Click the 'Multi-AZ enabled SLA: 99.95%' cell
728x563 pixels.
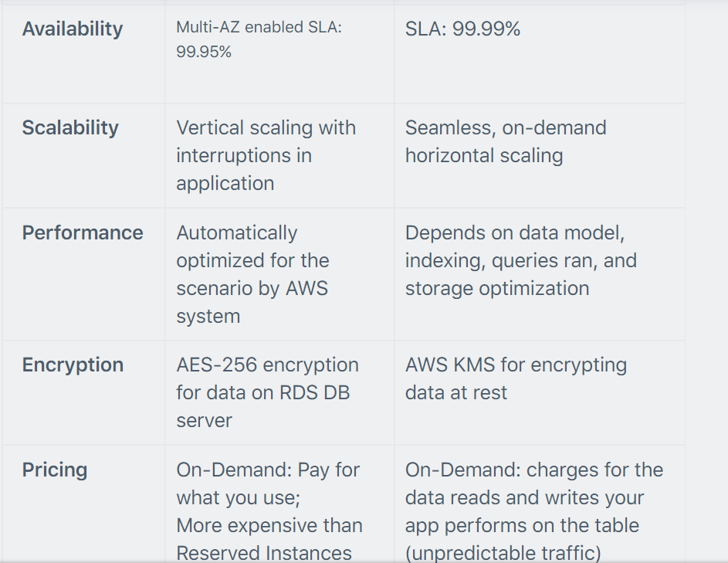coord(259,39)
